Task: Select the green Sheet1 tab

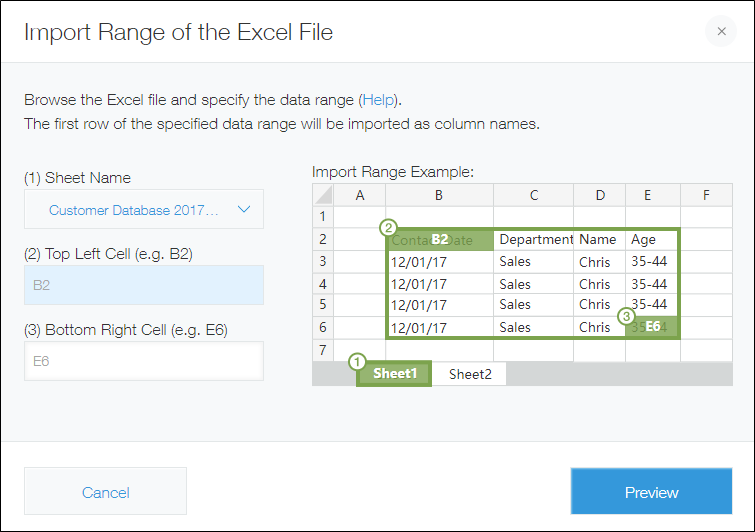Action: [x=394, y=374]
